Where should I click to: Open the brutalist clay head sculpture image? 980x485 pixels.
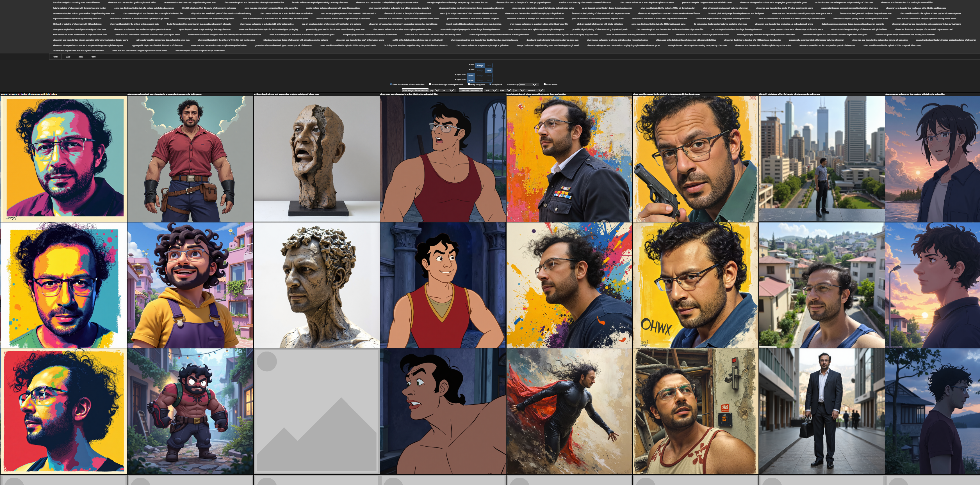316,159
